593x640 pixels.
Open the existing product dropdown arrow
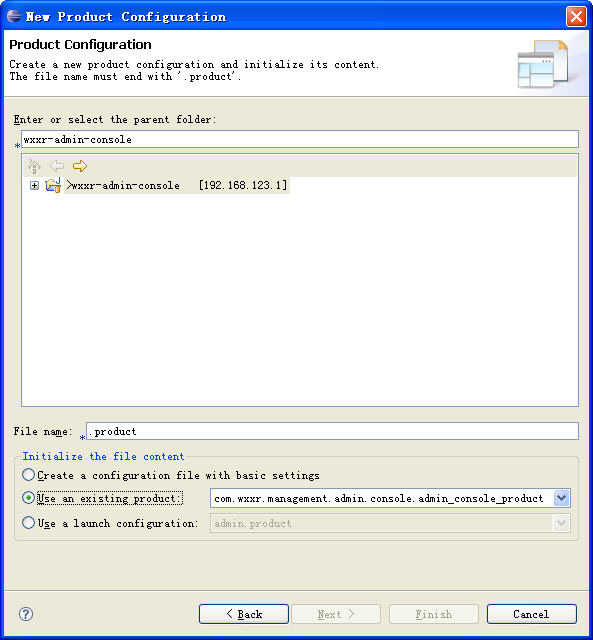pyautogui.click(x=561, y=498)
